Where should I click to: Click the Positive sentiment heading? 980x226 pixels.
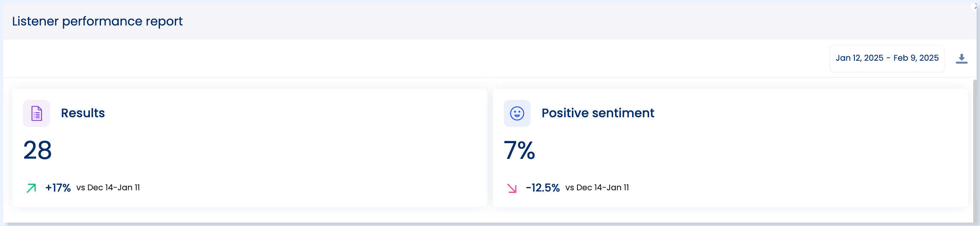click(598, 113)
